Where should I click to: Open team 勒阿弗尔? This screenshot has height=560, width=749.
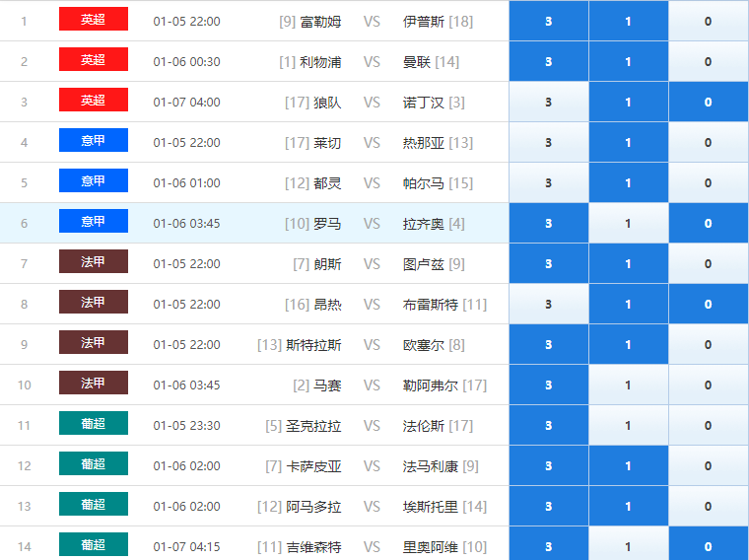point(431,385)
